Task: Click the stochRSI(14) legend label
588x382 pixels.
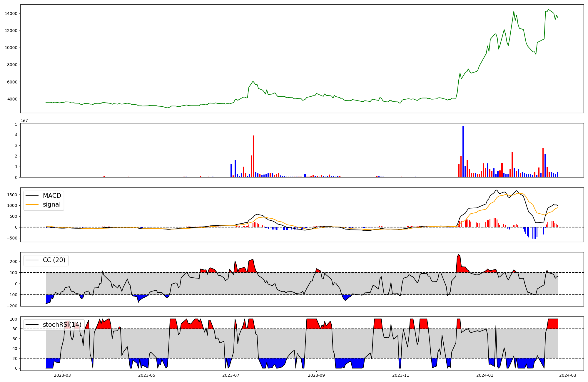Action: tap(62, 325)
